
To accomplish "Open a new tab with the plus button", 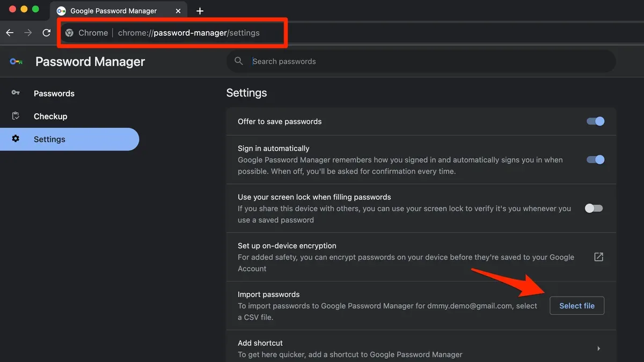I will coord(200,11).
